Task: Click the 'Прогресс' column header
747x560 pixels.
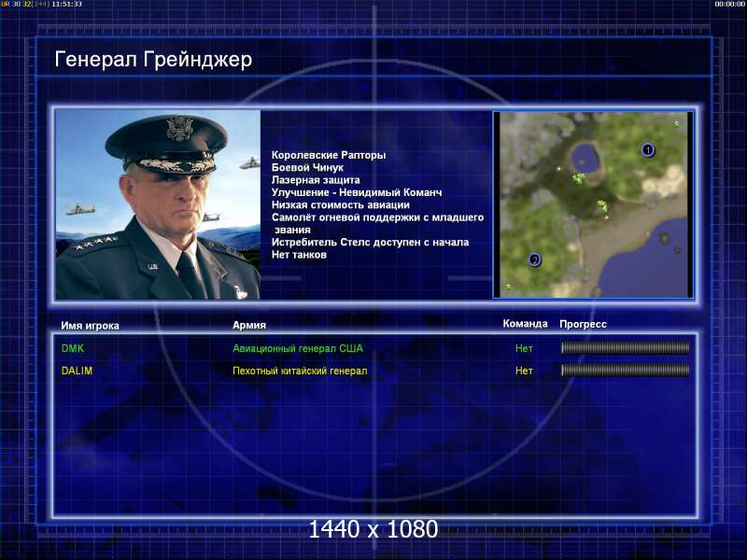Action: (x=583, y=324)
